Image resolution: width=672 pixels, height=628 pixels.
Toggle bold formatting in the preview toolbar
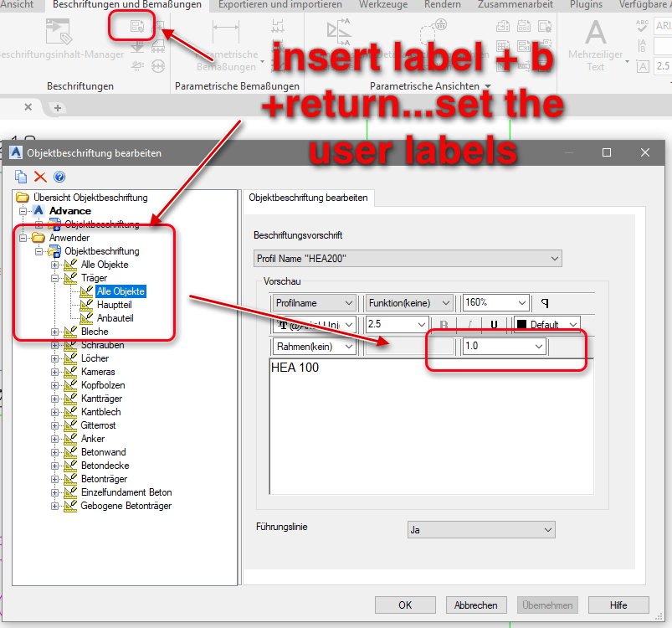point(444,324)
